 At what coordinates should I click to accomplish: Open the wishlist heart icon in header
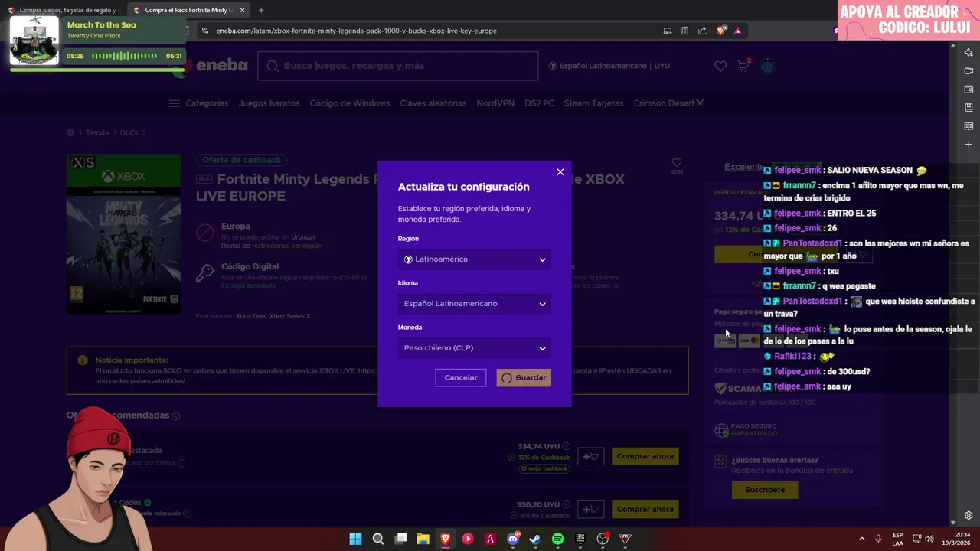720,66
